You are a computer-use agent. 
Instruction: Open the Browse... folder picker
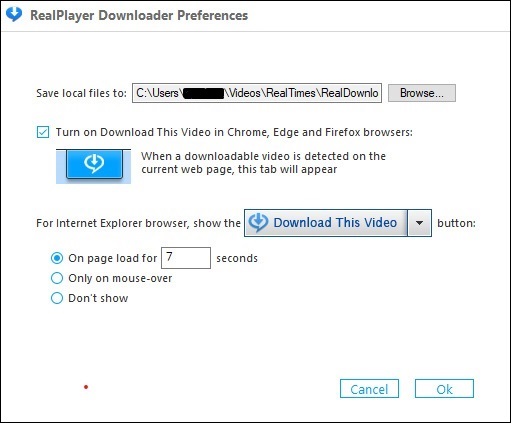(x=422, y=93)
